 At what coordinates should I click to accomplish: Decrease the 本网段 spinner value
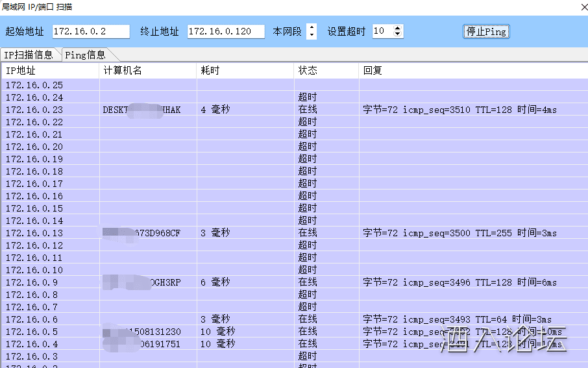click(312, 35)
